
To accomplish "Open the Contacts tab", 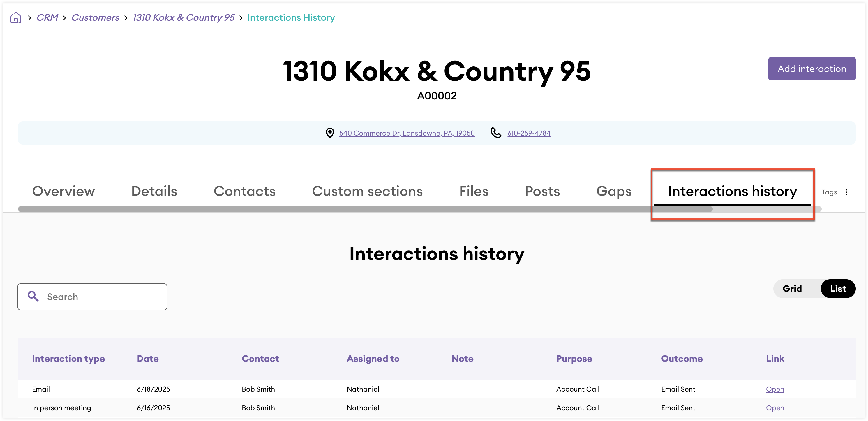I will pos(244,191).
